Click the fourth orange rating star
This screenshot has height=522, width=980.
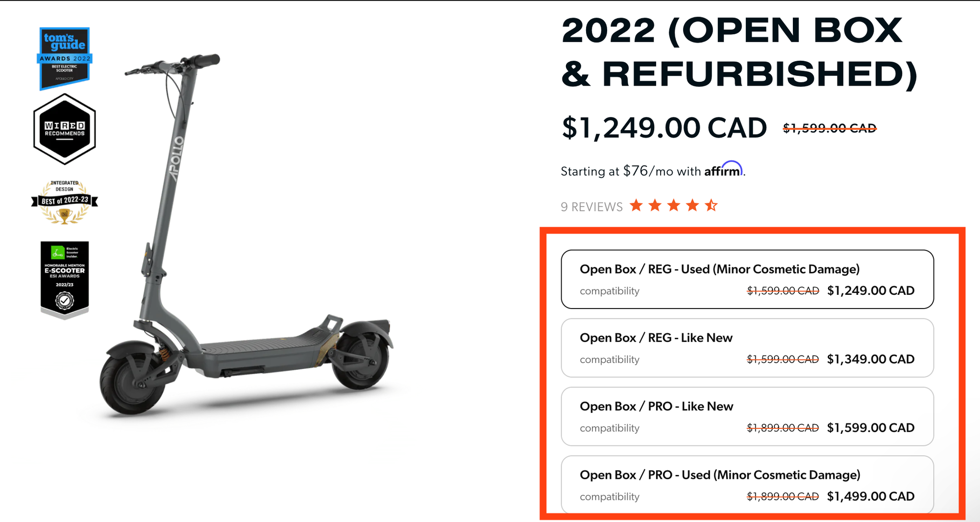tap(692, 206)
